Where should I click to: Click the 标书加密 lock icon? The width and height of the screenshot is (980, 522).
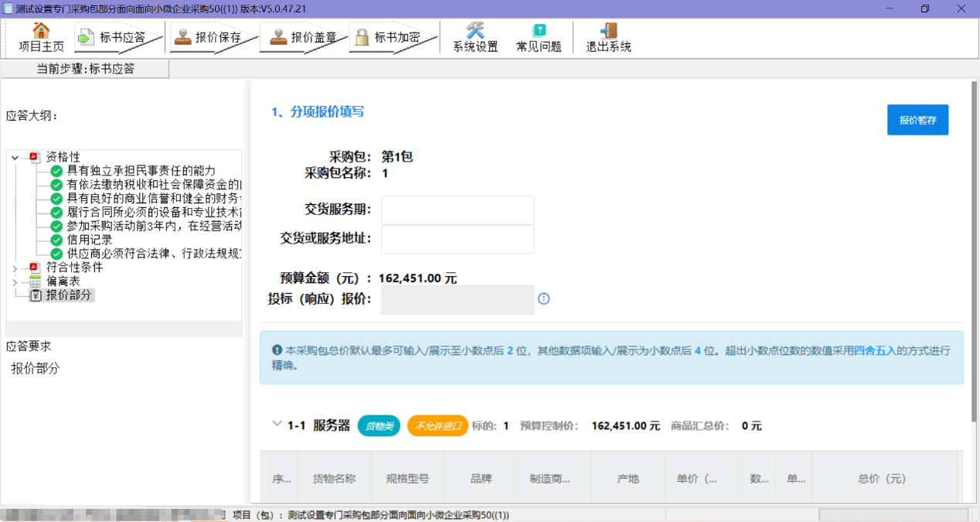[x=362, y=36]
